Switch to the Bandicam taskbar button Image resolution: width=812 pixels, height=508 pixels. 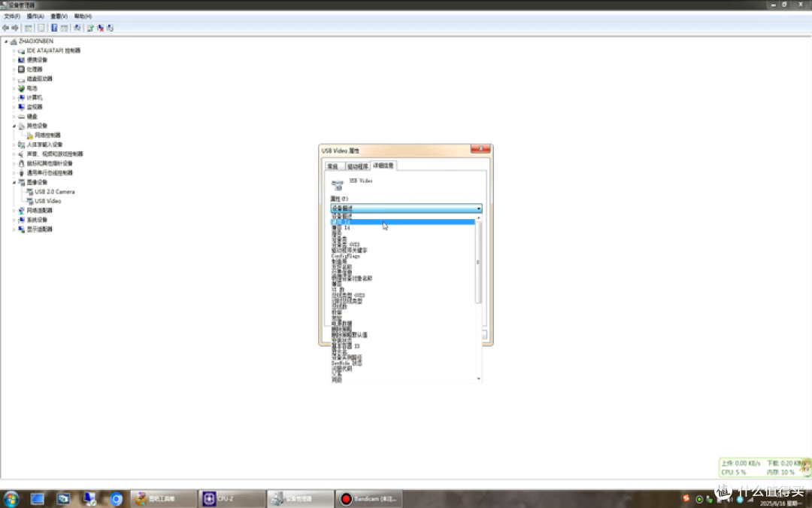click(368, 499)
